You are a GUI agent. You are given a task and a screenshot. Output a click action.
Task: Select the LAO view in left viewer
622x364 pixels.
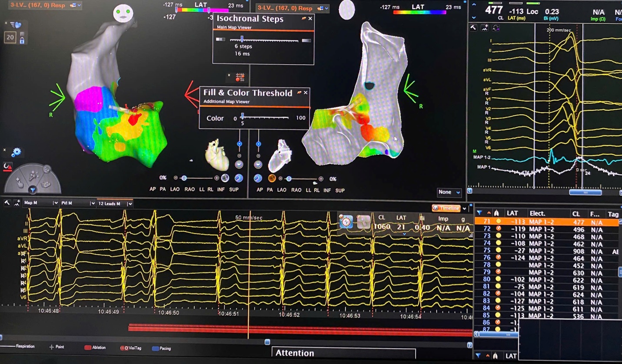coord(175,189)
